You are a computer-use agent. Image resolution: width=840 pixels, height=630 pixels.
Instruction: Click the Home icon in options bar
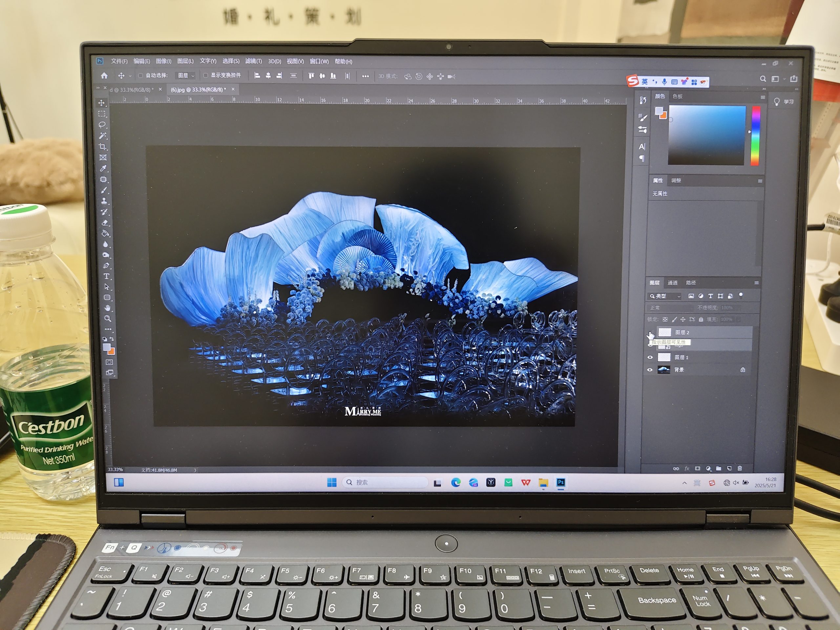(104, 75)
